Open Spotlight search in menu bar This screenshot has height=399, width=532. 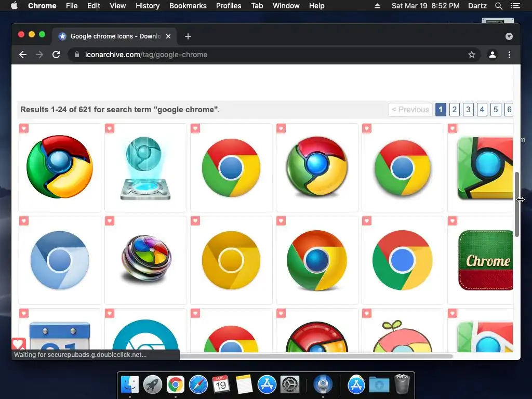pyautogui.click(x=498, y=6)
